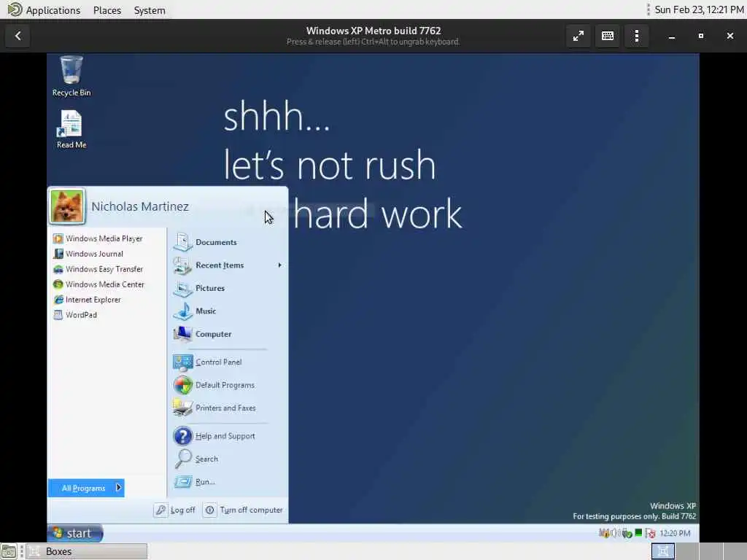Viewport: 747px width, 560px height.
Task: Click the Recent Items icon
Action: point(182,265)
